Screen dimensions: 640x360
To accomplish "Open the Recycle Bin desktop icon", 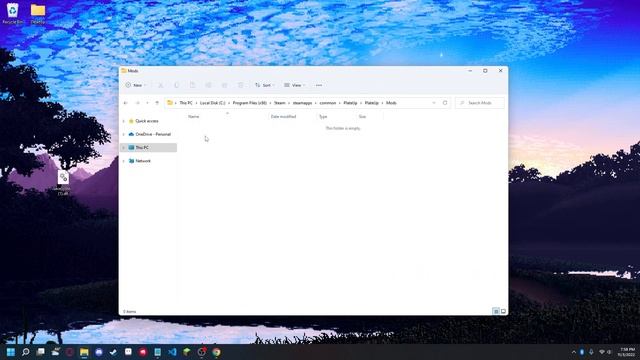I will (13, 13).
